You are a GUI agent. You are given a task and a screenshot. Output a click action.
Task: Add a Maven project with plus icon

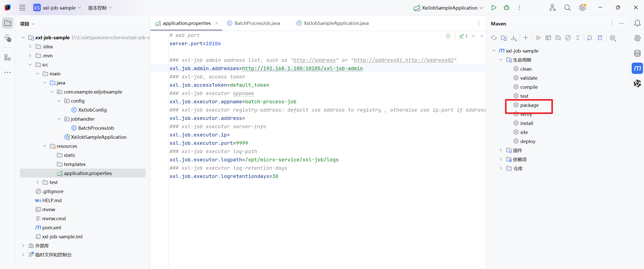(526, 38)
